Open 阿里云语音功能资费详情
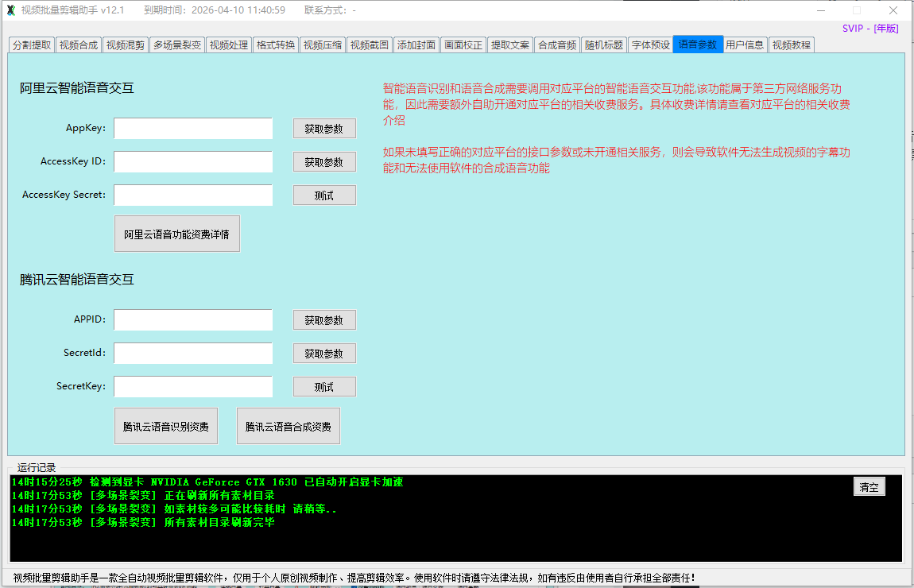 point(176,234)
